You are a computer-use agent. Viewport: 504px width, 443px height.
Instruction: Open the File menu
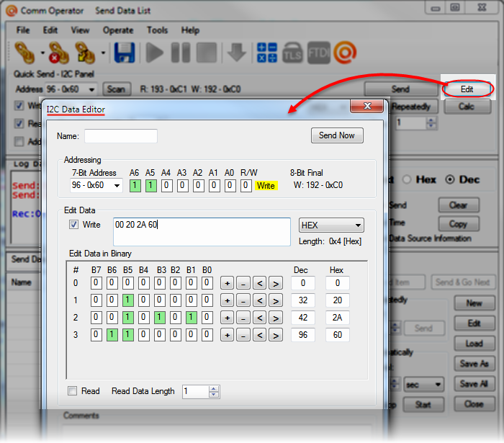coord(23,30)
